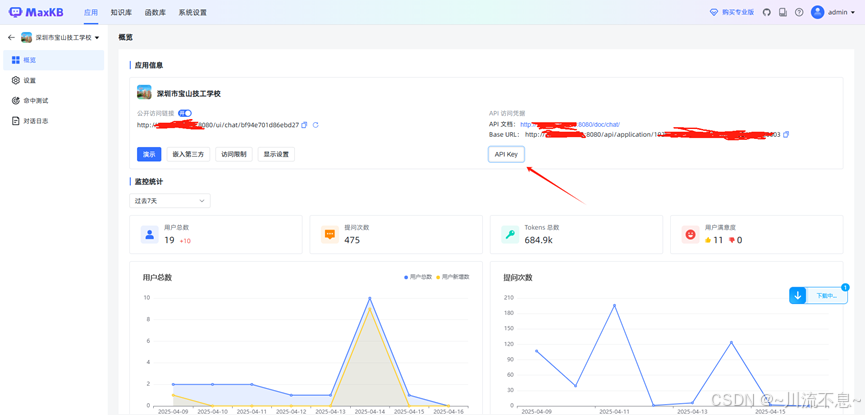Toggle the 公开访问链接 switch
This screenshot has height=415, width=865.
pyautogui.click(x=185, y=113)
